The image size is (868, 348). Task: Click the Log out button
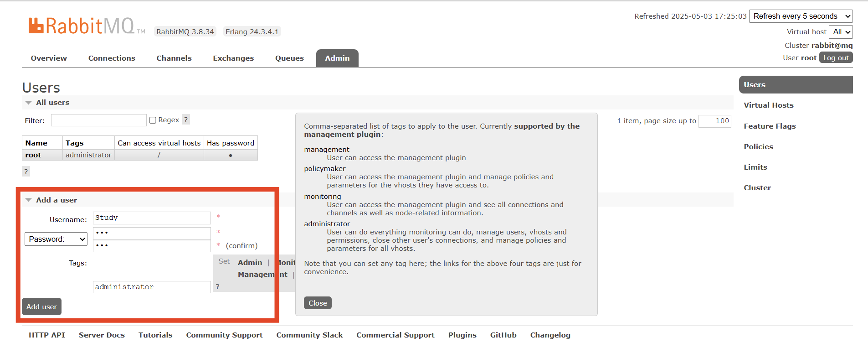pos(836,57)
